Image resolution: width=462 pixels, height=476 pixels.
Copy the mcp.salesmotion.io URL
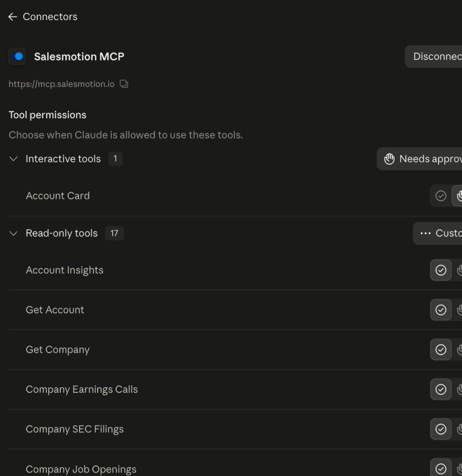point(124,84)
